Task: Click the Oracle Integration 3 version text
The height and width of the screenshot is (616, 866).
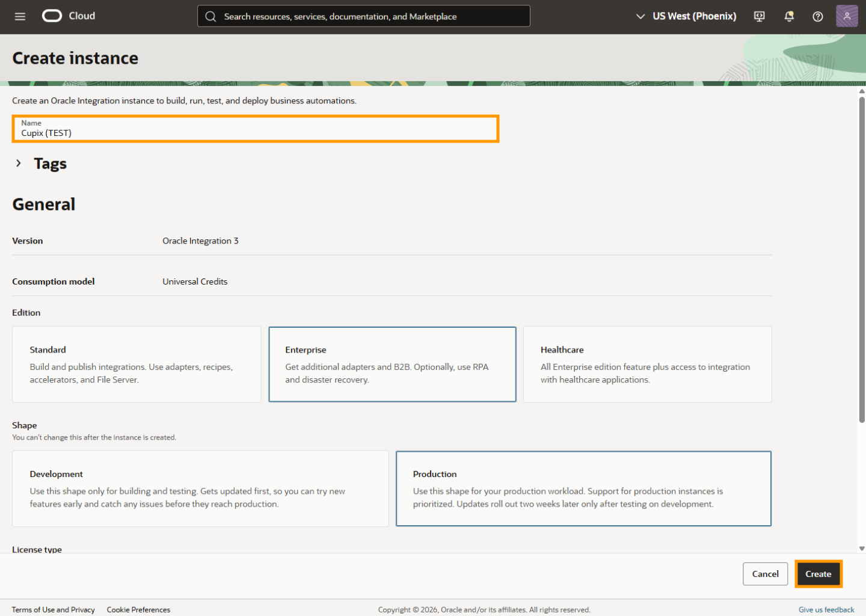Action: (200, 241)
